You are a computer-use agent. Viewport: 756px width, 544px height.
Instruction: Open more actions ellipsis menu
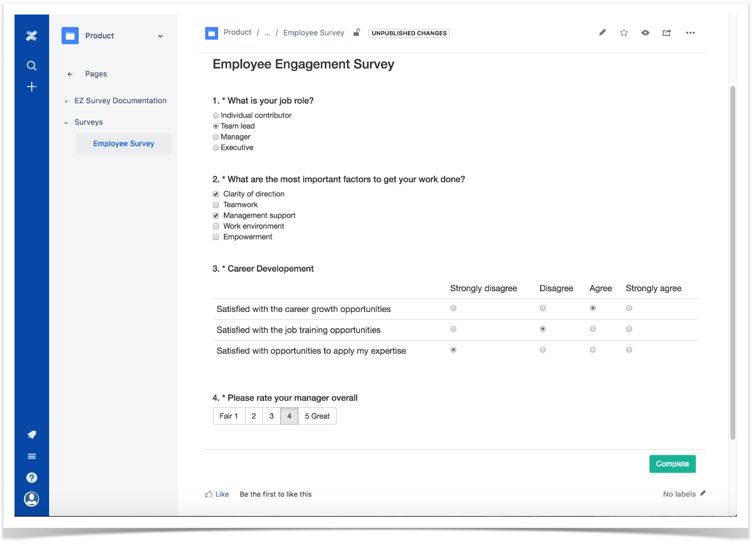pos(690,33)
